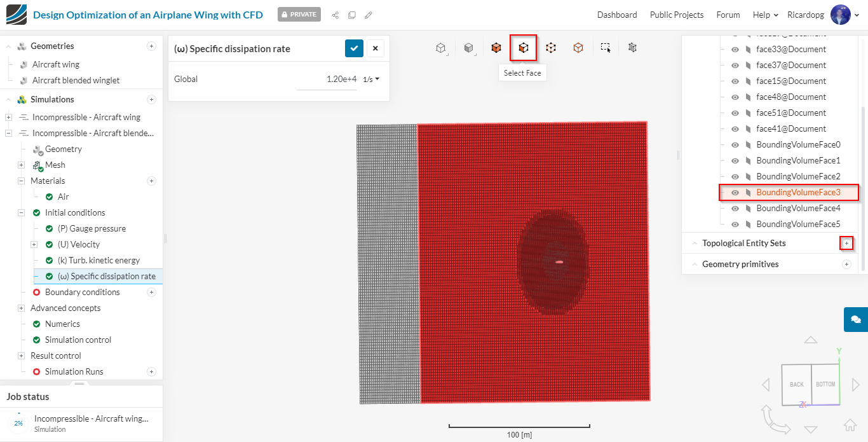Toggle visibility of face33@Document
This screenshot has height=442, width=868.
(735, 49)
